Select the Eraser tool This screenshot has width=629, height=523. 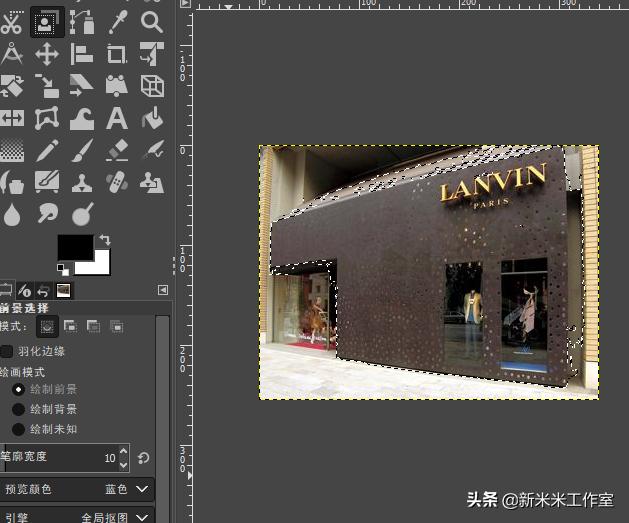point(117,150)
